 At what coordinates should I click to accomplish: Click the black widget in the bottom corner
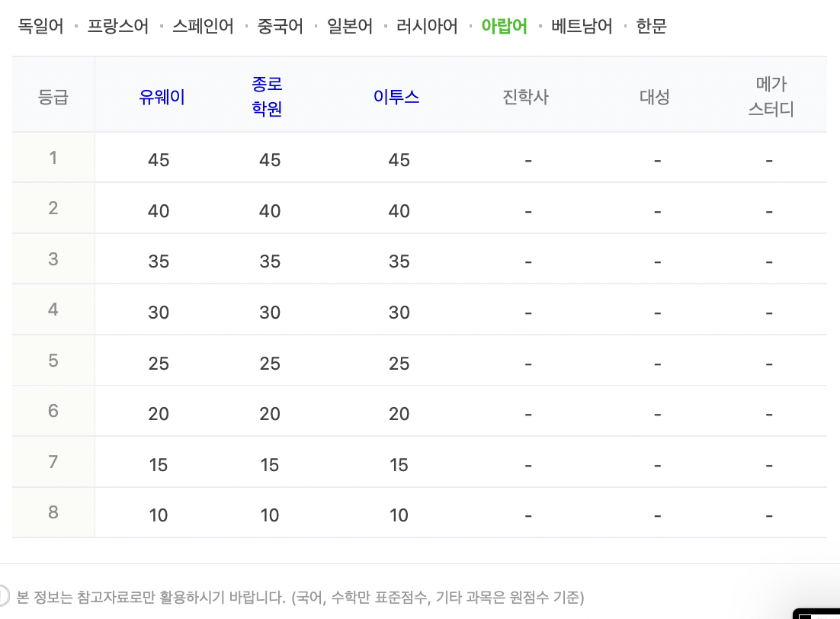pos(816,614)
